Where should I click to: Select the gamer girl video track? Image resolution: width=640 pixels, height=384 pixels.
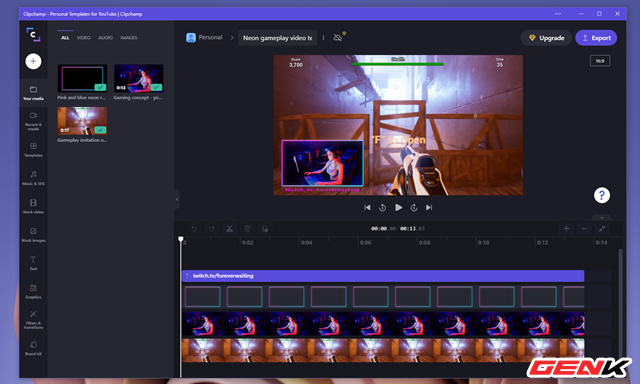pyautogui.click(x=383, y=324)
